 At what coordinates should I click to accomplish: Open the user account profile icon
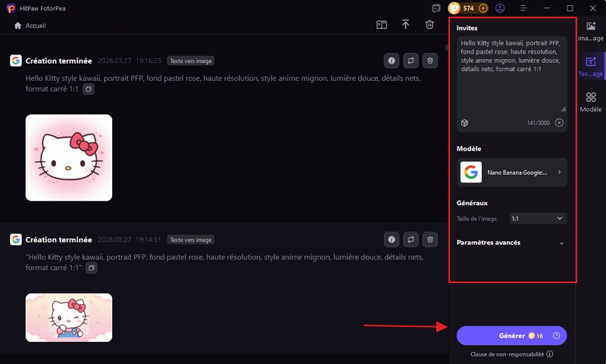coord(500,8)
